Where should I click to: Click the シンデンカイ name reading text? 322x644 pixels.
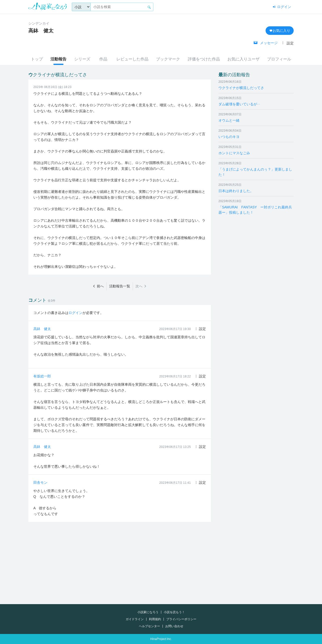coord(39,23)
